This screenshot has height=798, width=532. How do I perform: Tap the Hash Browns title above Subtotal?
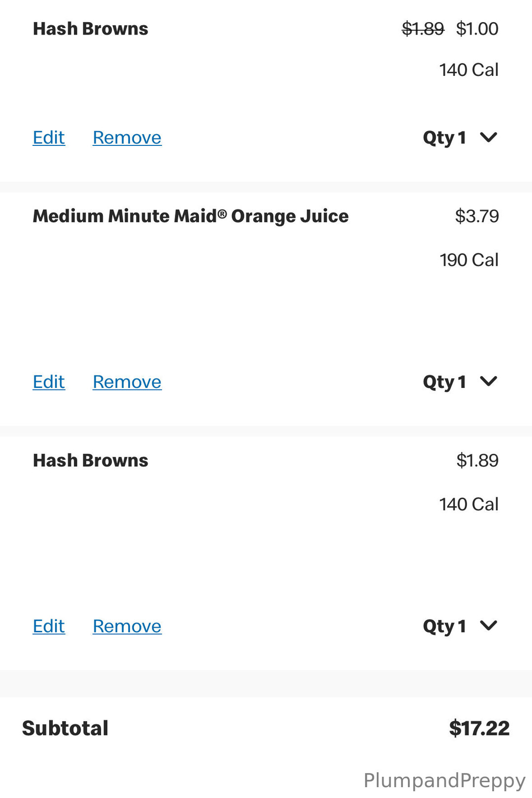point(90,460)
